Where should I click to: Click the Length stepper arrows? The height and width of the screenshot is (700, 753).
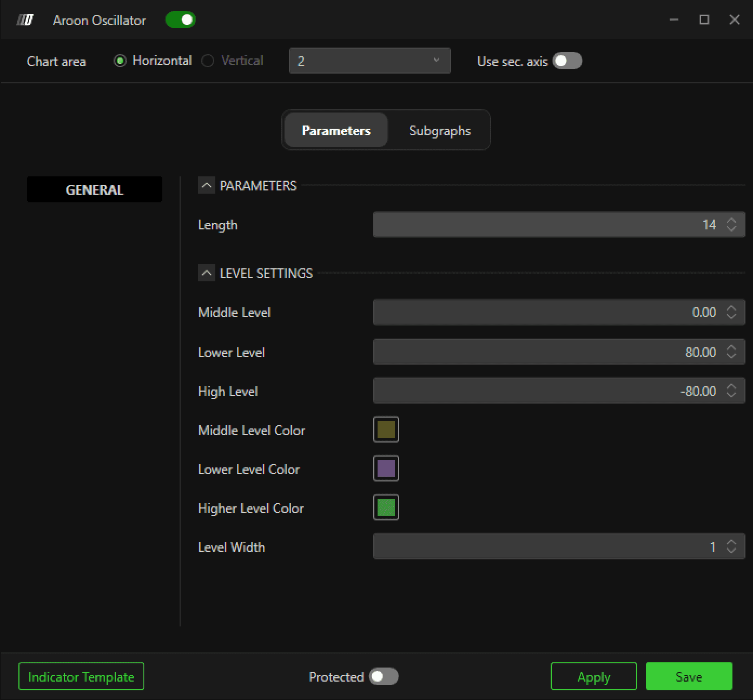(x=731, y=224)
